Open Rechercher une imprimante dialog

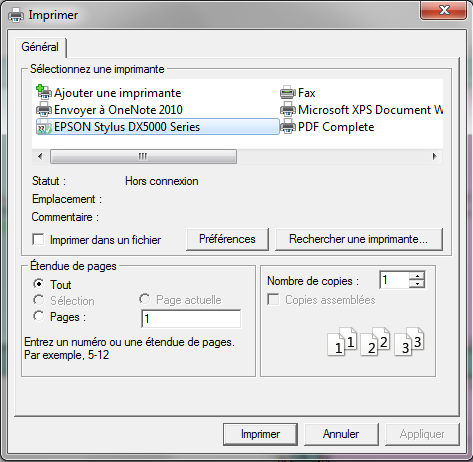pos(359,239)
